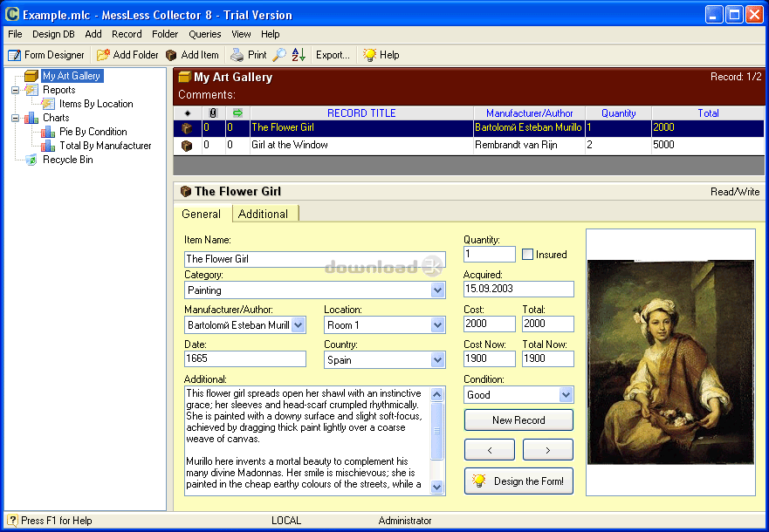Click the Additional text scroll down arrow
The height and width of the screenshot is (532, 769).
click(x=436, y=487)
